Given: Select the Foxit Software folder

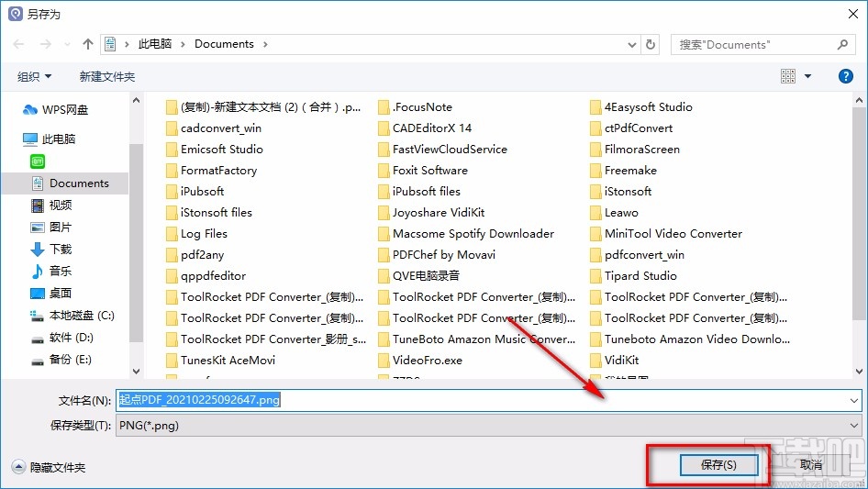Looking at the screenshot, I should click(423, 170).
